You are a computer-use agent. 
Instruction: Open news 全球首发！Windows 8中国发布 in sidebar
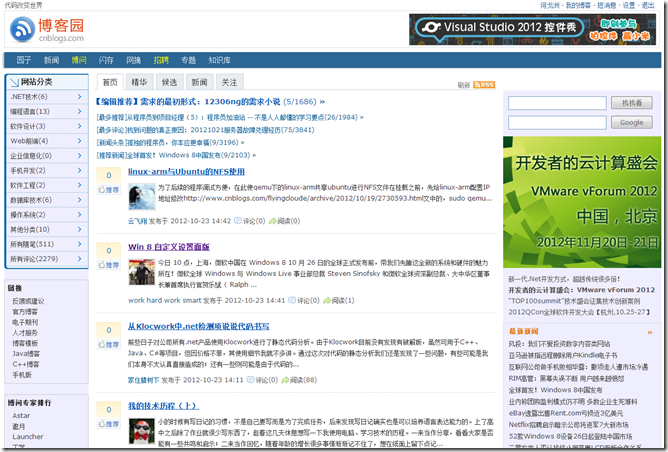[x=556, y=390]
